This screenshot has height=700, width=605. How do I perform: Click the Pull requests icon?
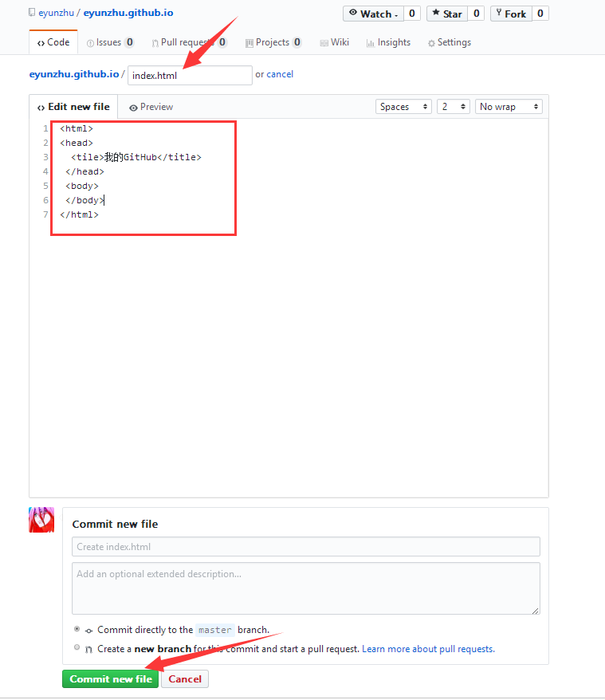click(155, 43)
